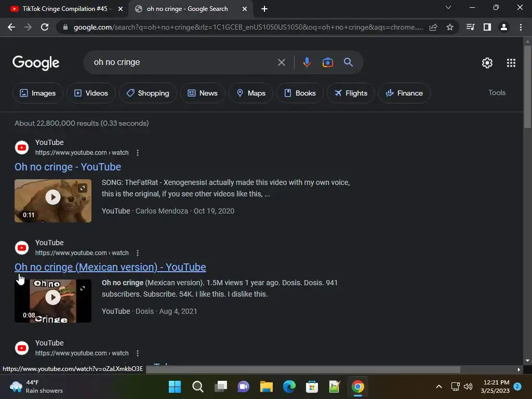Click the second result's YouTube favicon
Image resolution: width=532 pixels, height=399 pixels.
[x=22, y=248]
